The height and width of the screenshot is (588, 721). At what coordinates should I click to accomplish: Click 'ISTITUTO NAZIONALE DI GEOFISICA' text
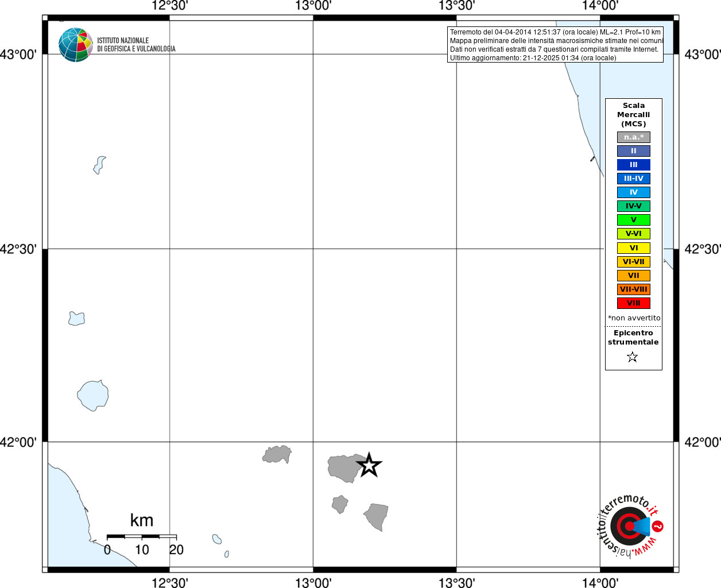pyautogui.click(x=137, y=45)
